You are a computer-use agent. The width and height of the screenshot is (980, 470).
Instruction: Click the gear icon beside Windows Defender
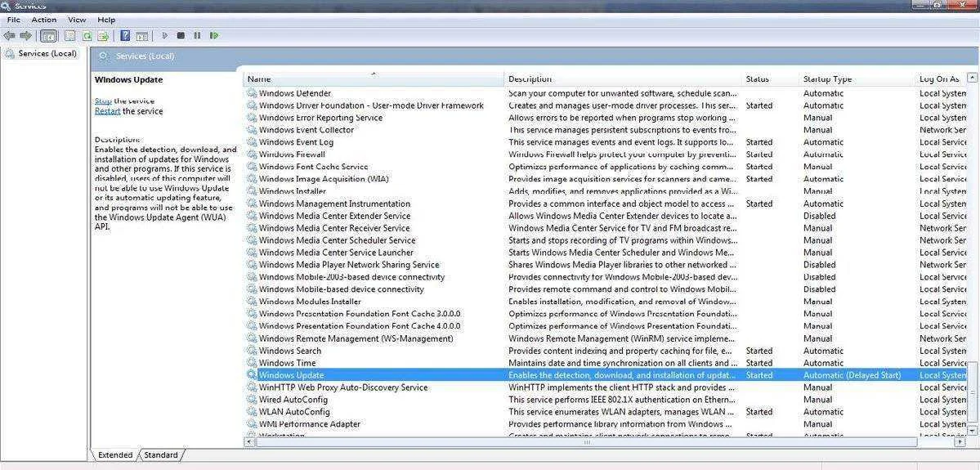(252, 93)
